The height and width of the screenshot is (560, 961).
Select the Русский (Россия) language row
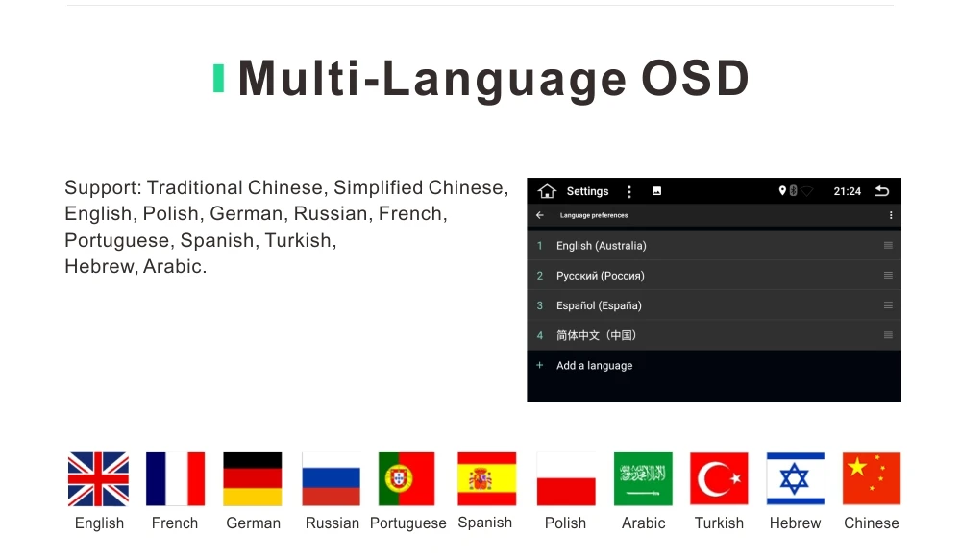(714, 275)
